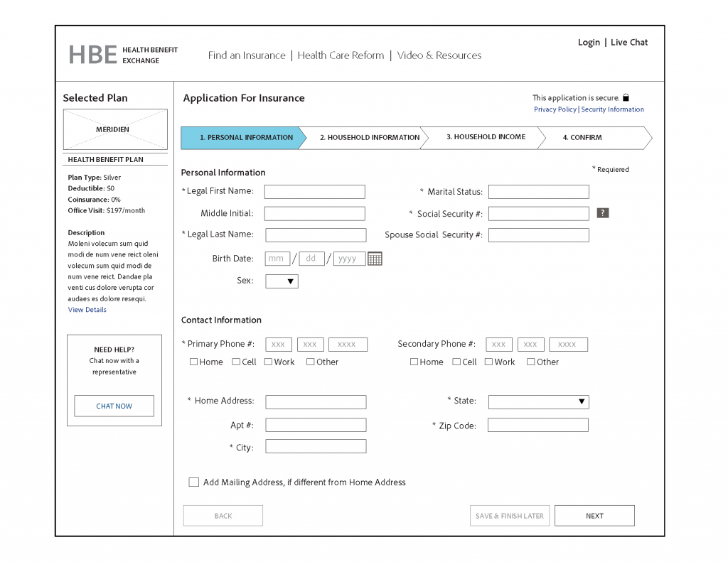Click the birth date month field

[277, 259]
